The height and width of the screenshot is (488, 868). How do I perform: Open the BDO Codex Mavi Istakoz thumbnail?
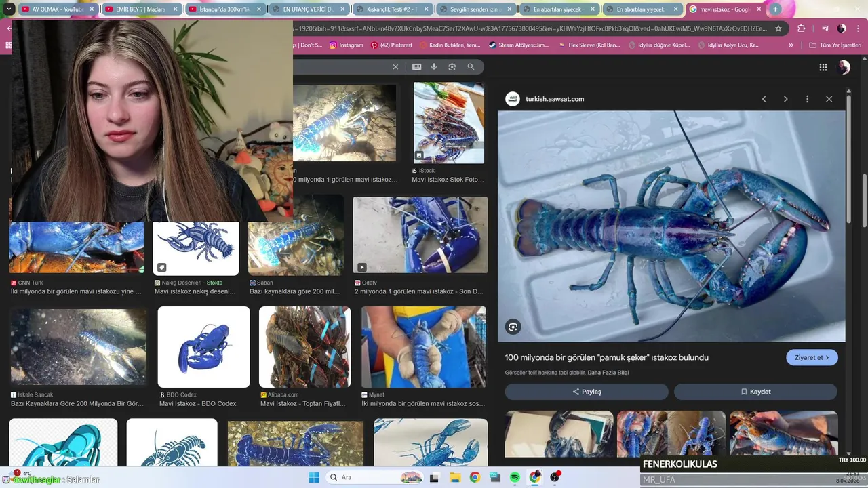tap(203, 347)
